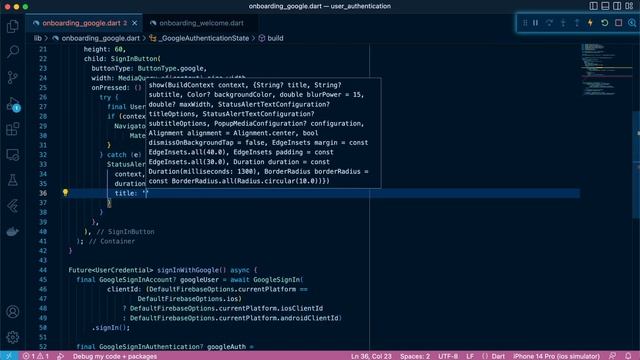Open the Flutter sidebar icon

click(13, 206)
